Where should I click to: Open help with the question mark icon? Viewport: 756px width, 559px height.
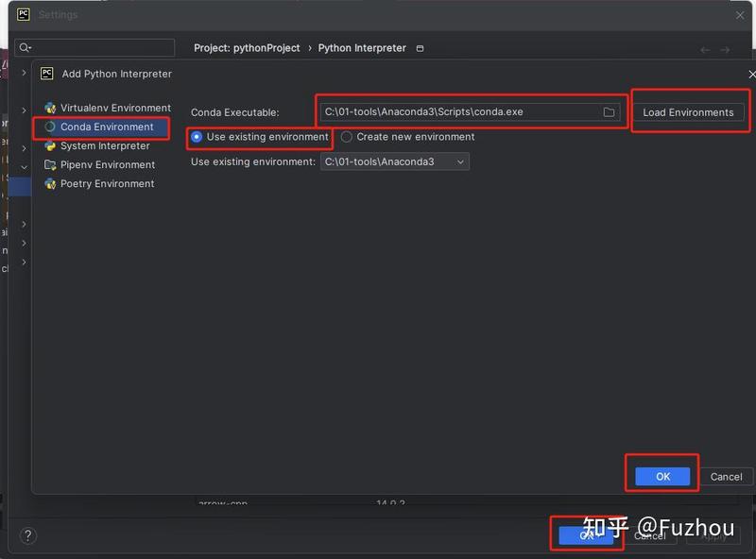(x=28, y=535)
